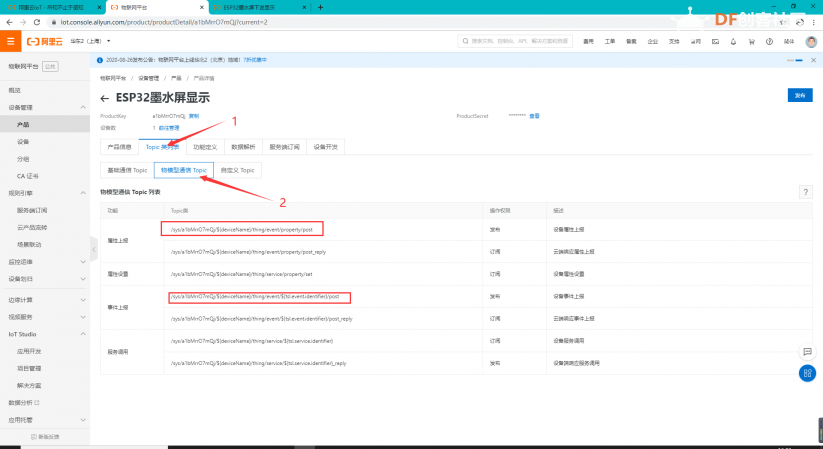Click the Cloud Shell terminal icon

pyautogui.click(x=715, y=41)
